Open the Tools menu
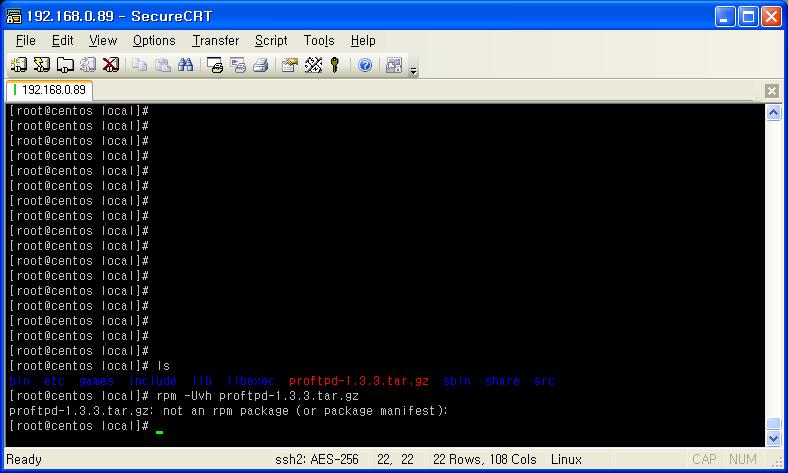Viewport: 788px width, 473px height. click(x=319, y=40)
